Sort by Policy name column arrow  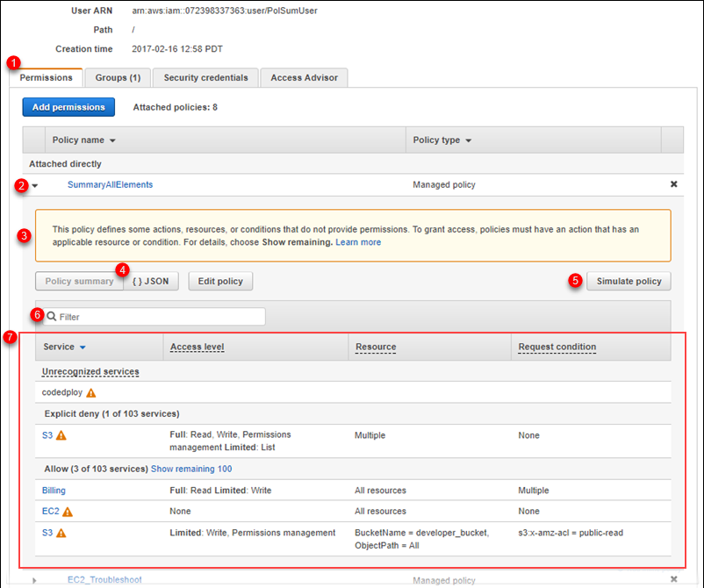point(112,140)
